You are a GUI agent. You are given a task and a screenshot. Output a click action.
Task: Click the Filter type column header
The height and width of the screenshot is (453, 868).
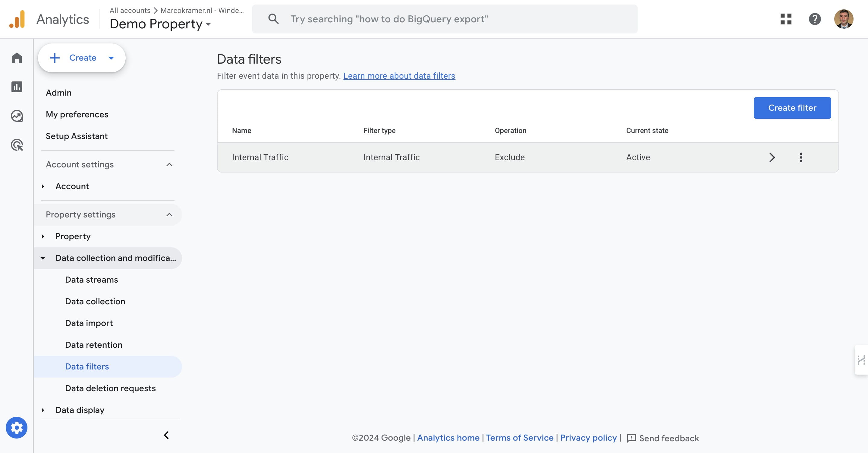(379, 131)
